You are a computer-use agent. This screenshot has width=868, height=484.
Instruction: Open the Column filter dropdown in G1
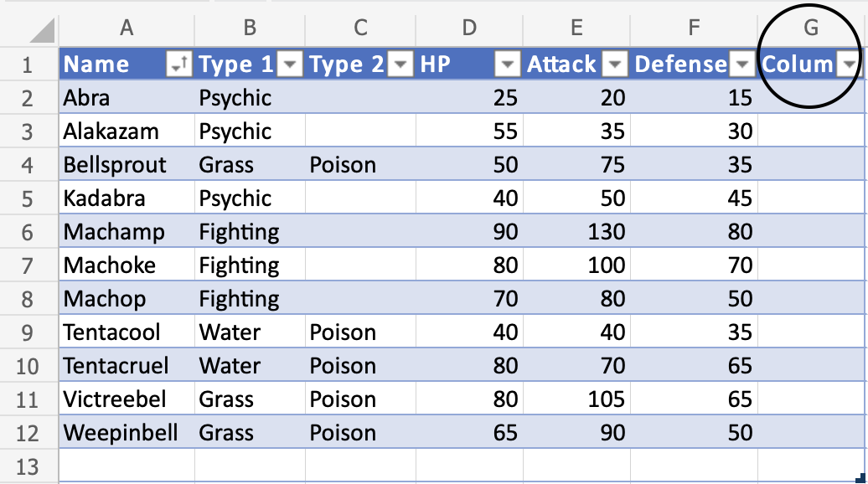(x=850, y=64)
